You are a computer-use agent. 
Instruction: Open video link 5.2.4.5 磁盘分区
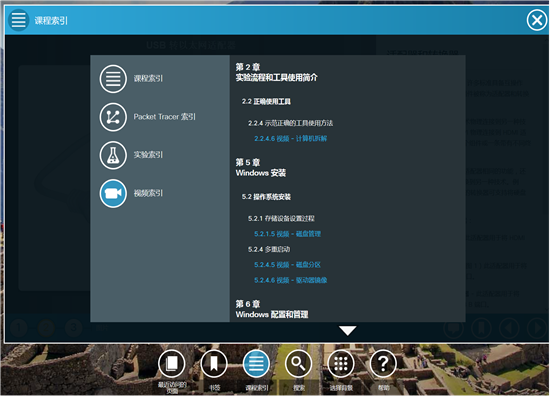[287, 265]
